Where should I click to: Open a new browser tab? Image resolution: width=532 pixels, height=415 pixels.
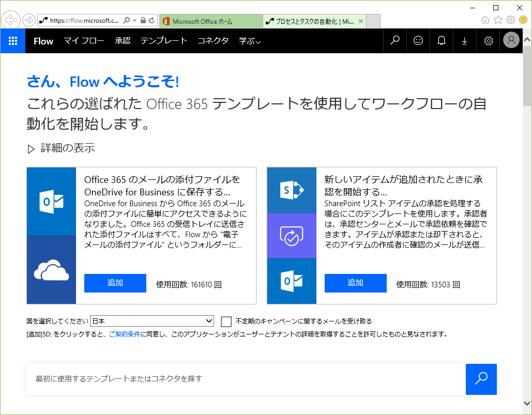[x=373, y=21]
